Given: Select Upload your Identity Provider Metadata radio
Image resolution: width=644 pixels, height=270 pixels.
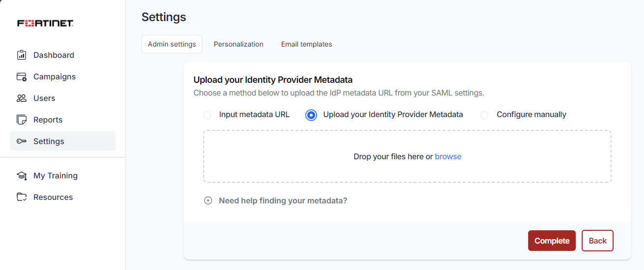Looking at the screenshot, I should (311, 115).
